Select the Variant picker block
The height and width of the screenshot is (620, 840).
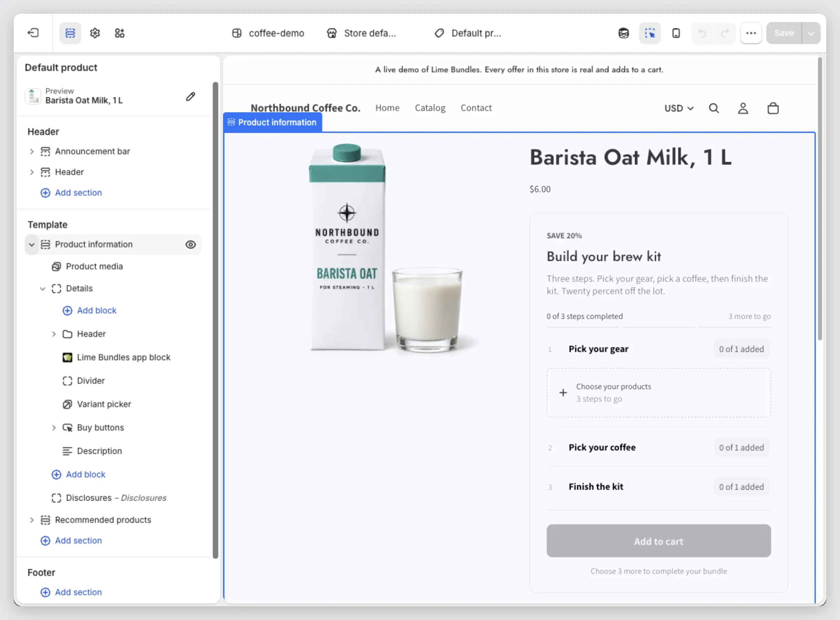[x=104, y=404]
